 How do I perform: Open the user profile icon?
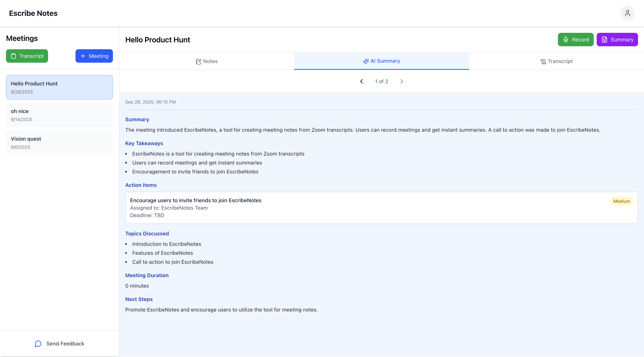tap(627, 13)
